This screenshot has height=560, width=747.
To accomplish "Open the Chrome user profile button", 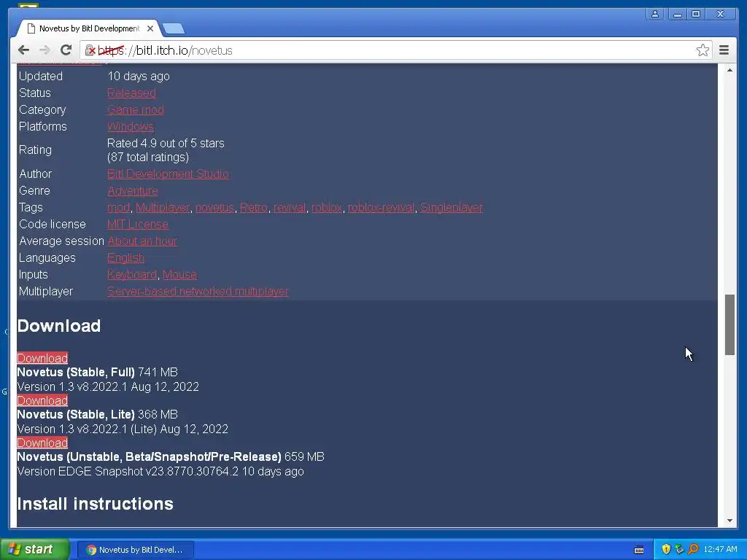I will (655, 14).
